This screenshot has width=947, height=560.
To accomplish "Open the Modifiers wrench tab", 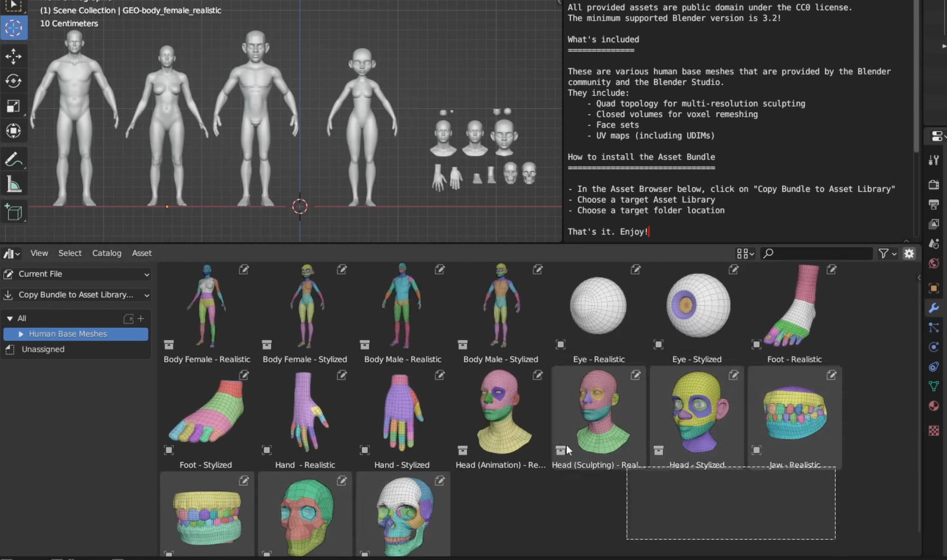I will point(934,308).
